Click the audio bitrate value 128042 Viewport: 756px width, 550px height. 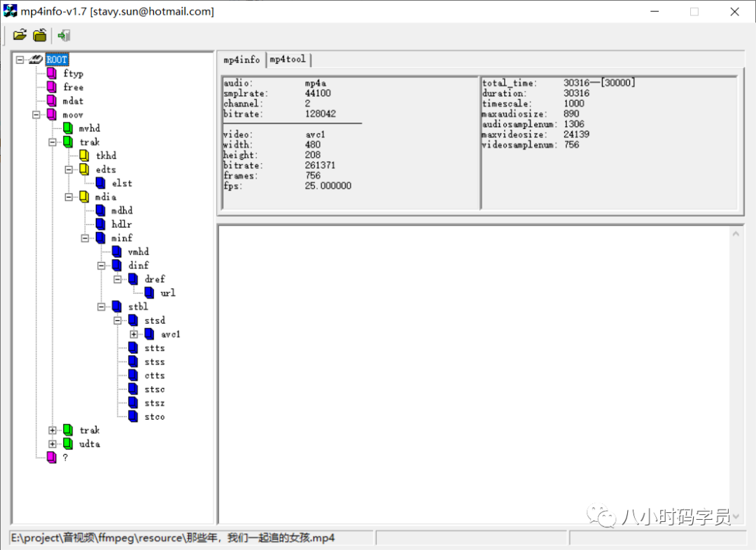(x=320, y=114)
